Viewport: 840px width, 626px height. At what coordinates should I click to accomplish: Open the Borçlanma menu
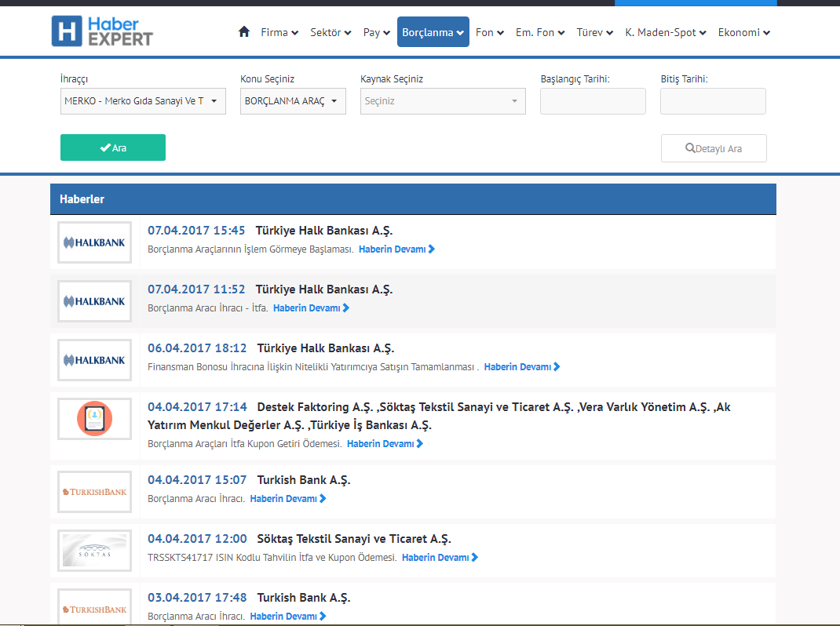(433, 32)
